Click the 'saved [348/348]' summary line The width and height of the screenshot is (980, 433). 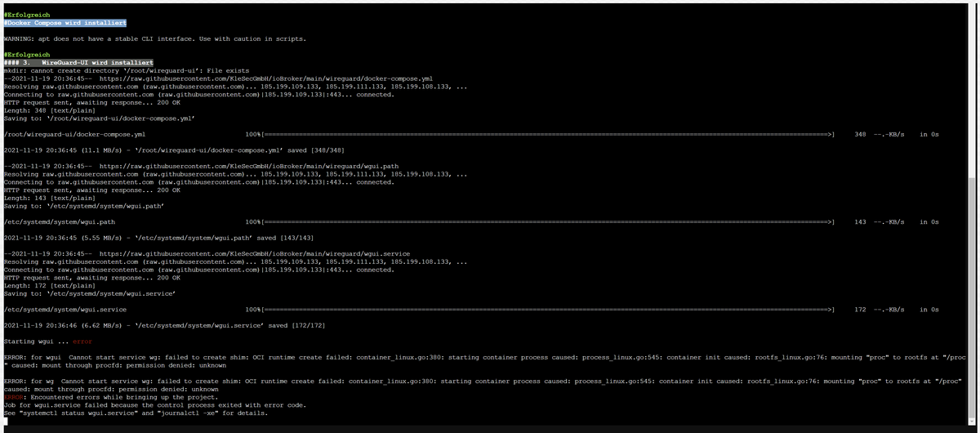(x=175, y=150)
